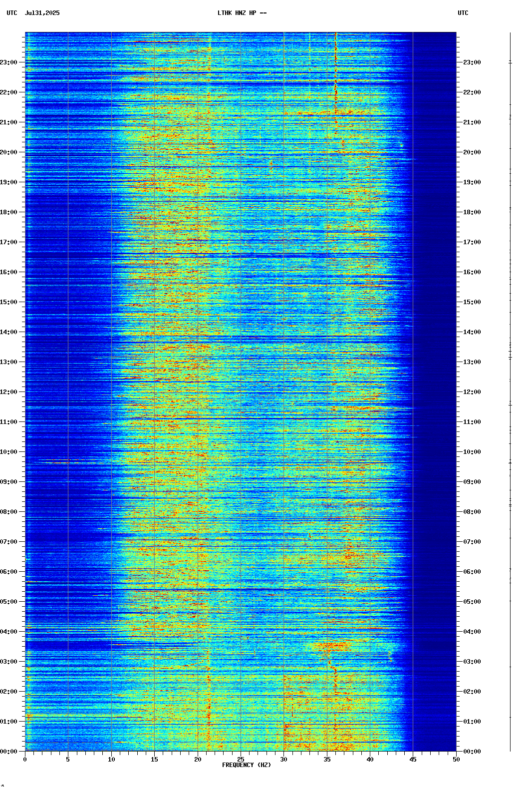The width and height of the screenshot is (532, 791).
Task: Click 05:00 on the right time axis
Action: coord(472,602)
